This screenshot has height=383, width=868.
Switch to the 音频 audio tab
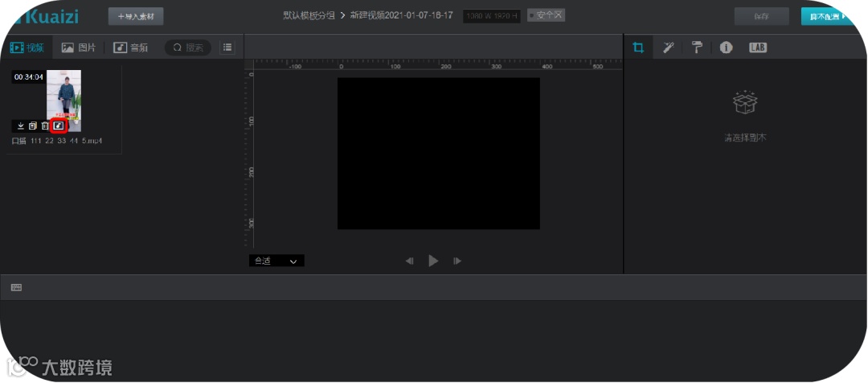(131, 47)
